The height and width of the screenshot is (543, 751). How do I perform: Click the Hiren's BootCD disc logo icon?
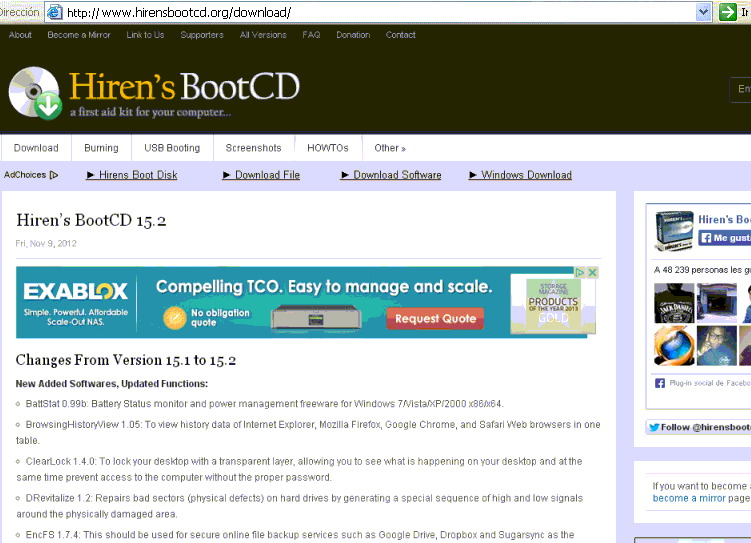(x=35, y=93)
